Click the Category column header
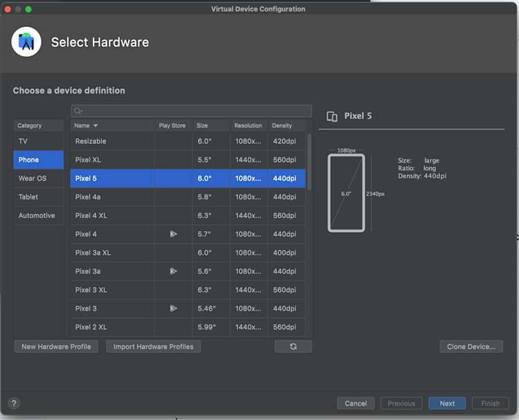The width and height of the screenshot is (519, 420). [38, 126]
